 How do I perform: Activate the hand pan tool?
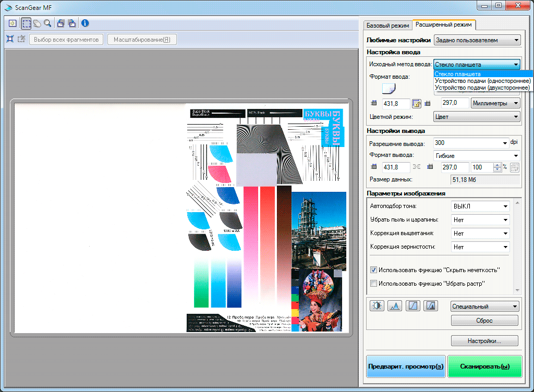click(37, 23)
